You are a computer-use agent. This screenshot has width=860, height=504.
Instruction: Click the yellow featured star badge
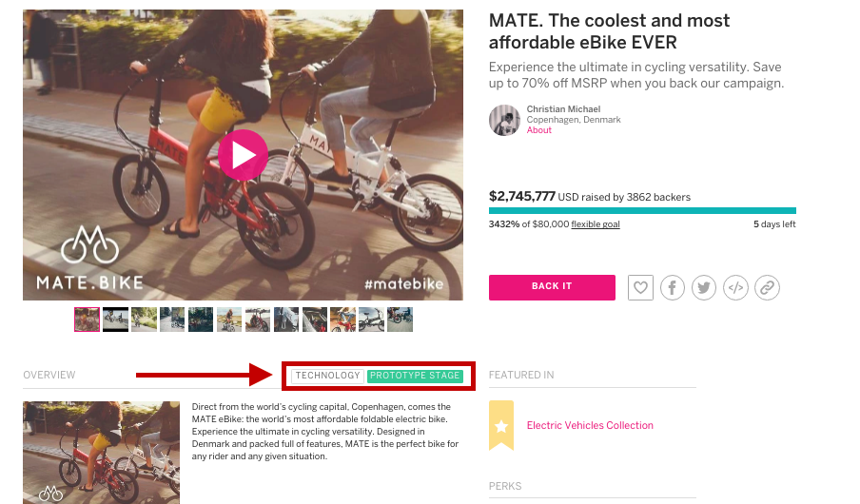(501, 425)
